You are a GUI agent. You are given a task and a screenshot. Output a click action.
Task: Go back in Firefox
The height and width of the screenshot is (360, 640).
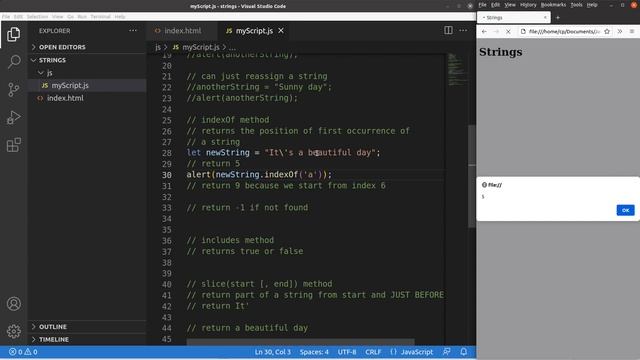point(484,31)
